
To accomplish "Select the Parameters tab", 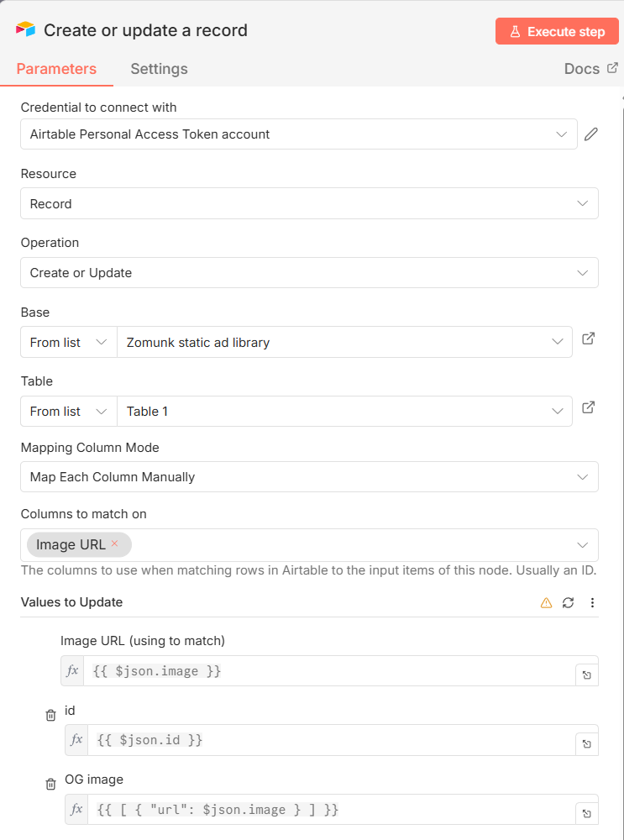I will tap(56, 69).
